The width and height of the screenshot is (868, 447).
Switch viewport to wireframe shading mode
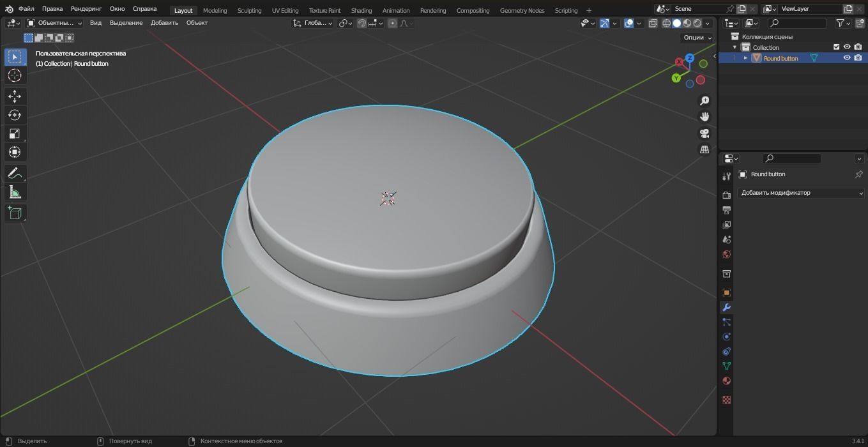[666, 23]
